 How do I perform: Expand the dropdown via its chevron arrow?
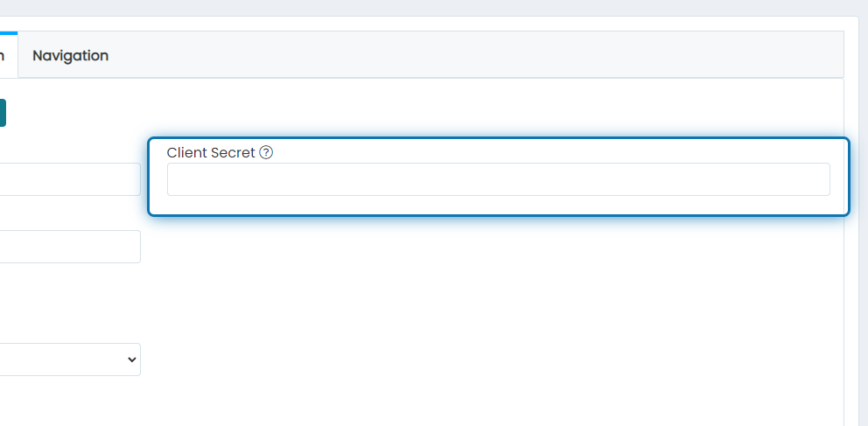(x=132, y=360)
